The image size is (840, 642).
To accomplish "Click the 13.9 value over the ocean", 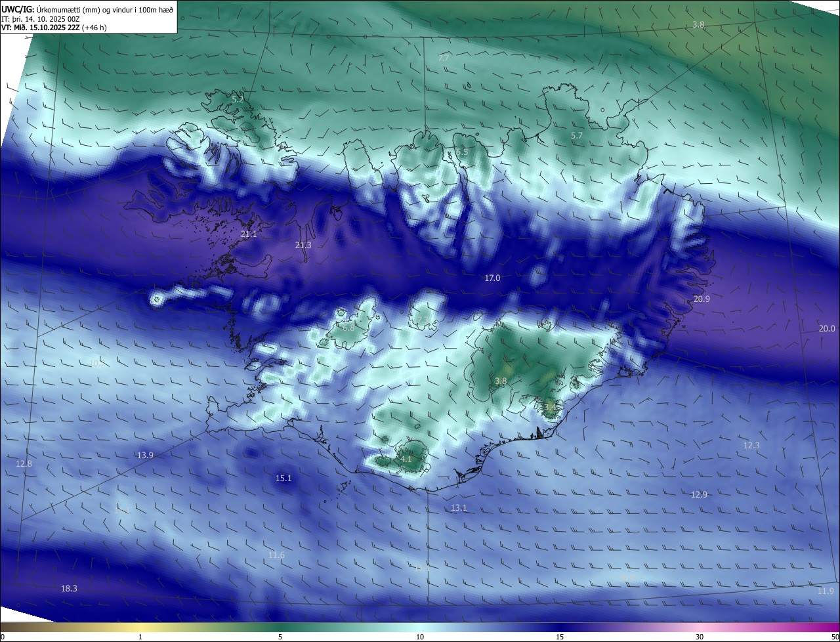I will click(x=145, y=456).
